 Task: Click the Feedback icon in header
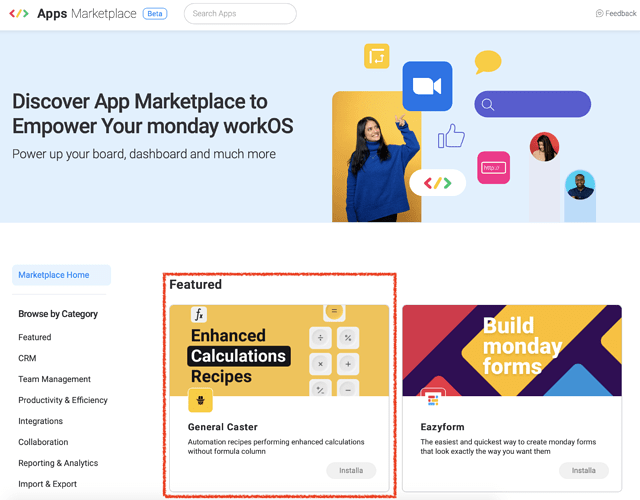click(x=599, y=13)
